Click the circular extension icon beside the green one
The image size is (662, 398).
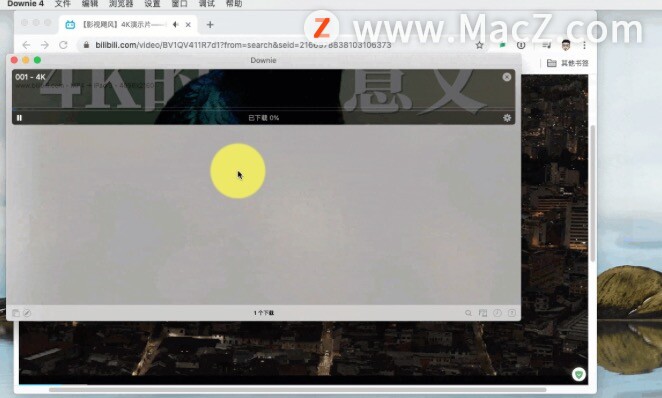click(x=521, y=45)
